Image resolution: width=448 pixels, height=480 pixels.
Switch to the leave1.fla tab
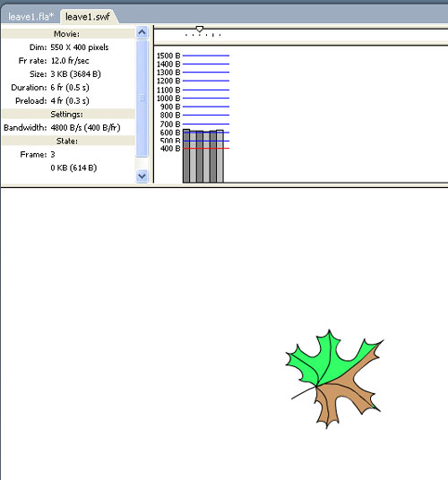point(30,16)
